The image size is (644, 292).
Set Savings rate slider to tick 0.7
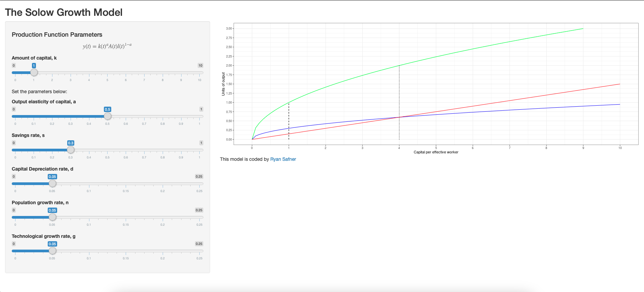(x=144, y=150)
